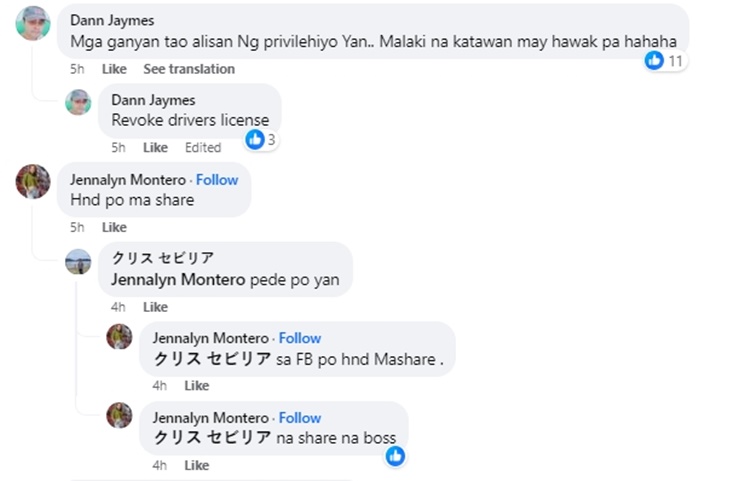Like the 'na share na boss' reply
This screenshot has width=750, height=481.
pos(196,465)
